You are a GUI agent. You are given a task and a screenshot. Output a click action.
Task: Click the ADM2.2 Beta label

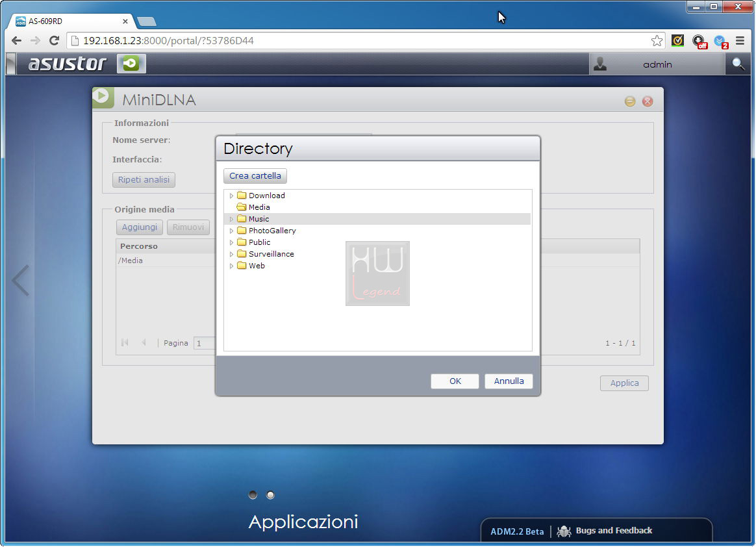tap(517, 531)
